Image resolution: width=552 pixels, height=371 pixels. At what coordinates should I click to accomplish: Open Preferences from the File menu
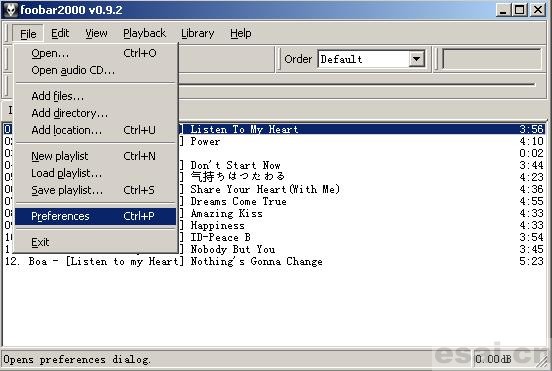pos(95,216)
